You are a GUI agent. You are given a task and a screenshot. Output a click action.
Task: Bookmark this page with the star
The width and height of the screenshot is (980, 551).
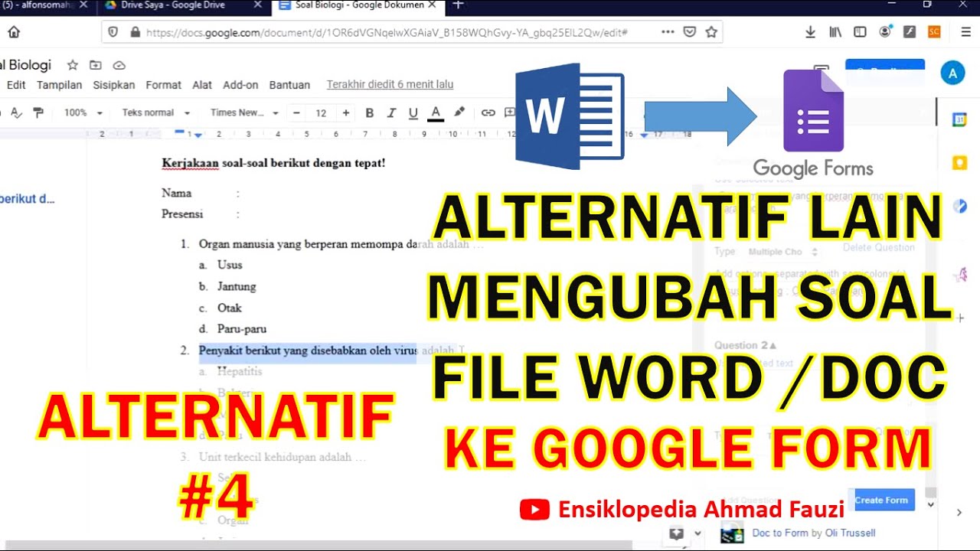pyautogui.click(x=711, y=32)
